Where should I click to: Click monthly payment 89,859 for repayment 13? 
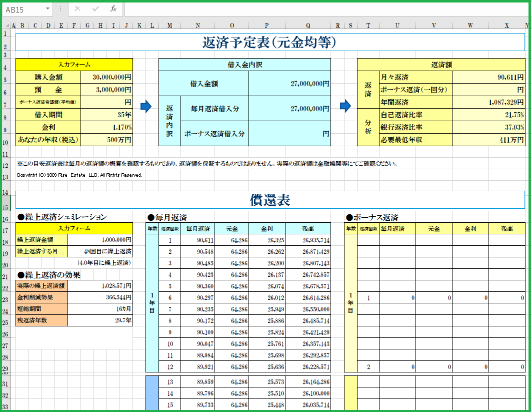pos(198,382)
